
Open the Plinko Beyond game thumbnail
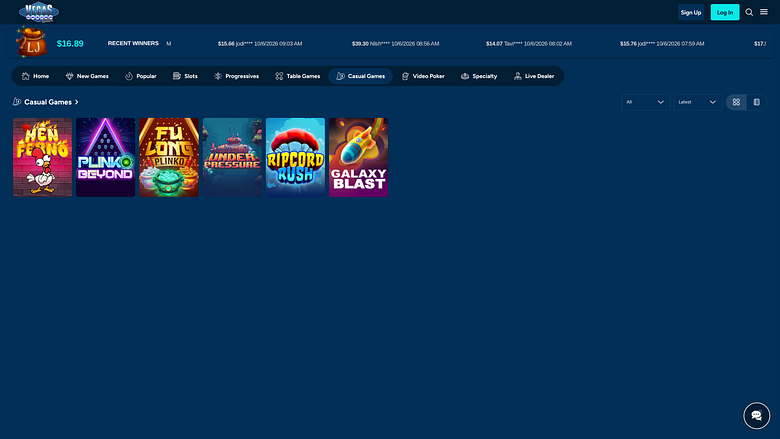(x=105, y=157)
